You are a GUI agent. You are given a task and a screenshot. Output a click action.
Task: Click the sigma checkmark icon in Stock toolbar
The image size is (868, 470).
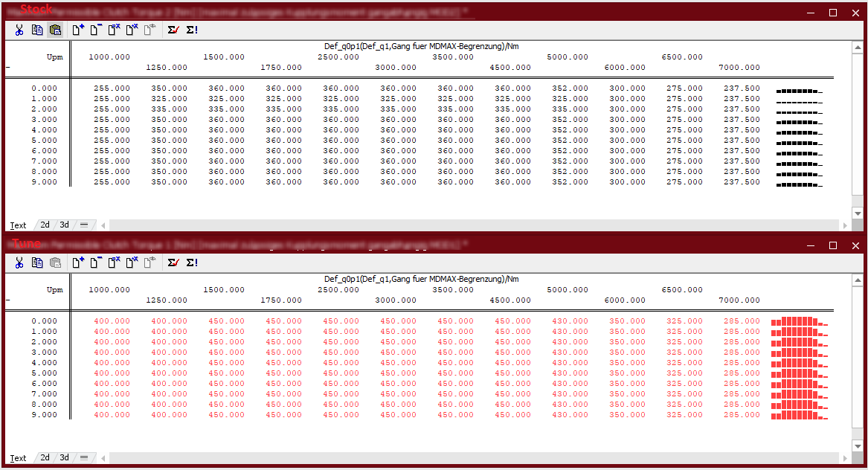pos(173,30)
